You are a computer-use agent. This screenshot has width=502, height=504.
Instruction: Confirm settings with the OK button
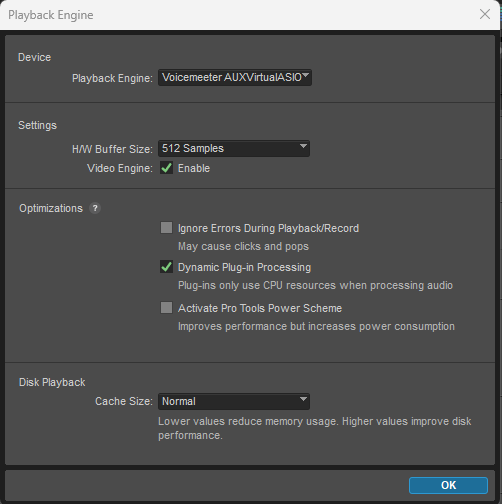tap(448, 485)
